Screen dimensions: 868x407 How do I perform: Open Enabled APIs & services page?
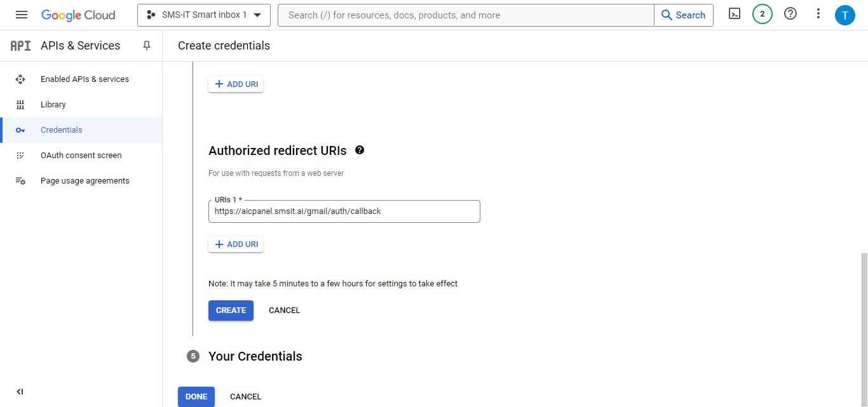tap(85, 79)
